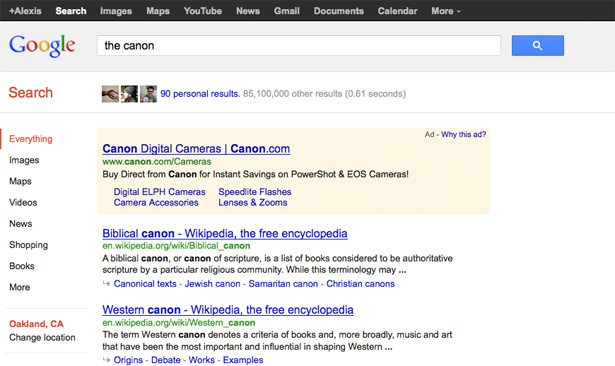The height and width of the screenshot is (366, 615).
Task: Expand More filters in the sidebar
Action: tap(20, 287)
